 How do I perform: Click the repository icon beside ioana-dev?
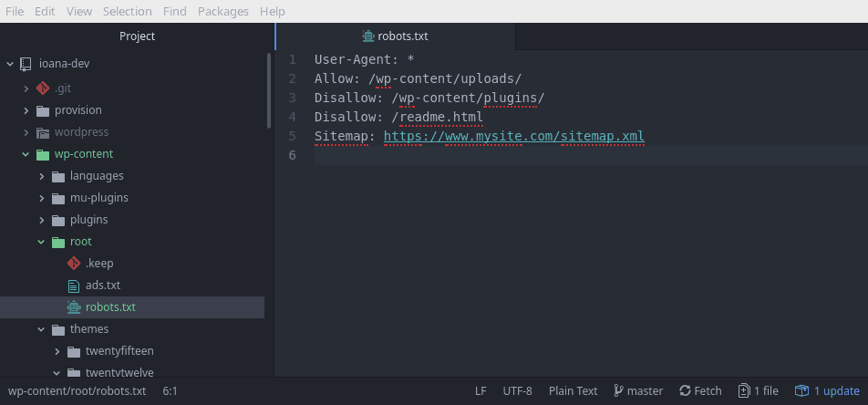pos(26,64)
